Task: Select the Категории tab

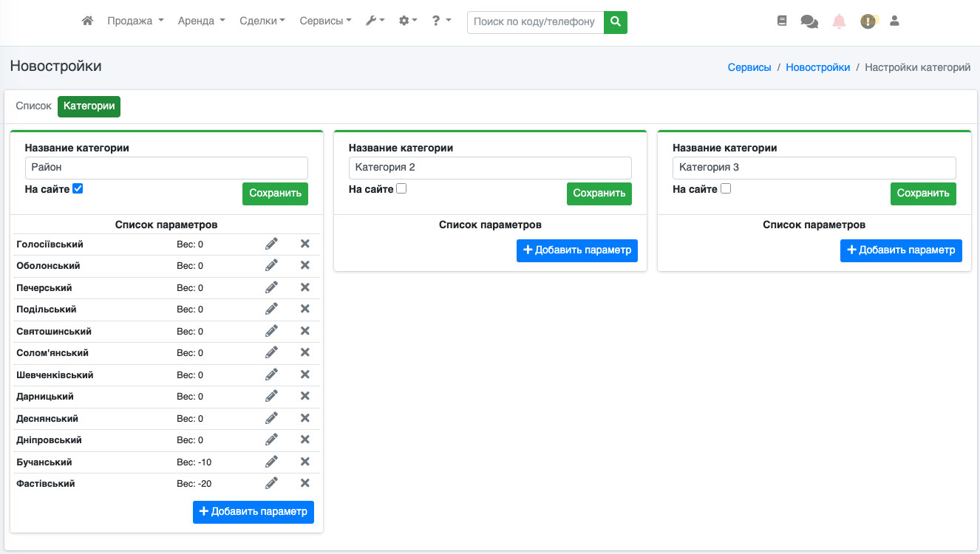Action: pos(89,106)
